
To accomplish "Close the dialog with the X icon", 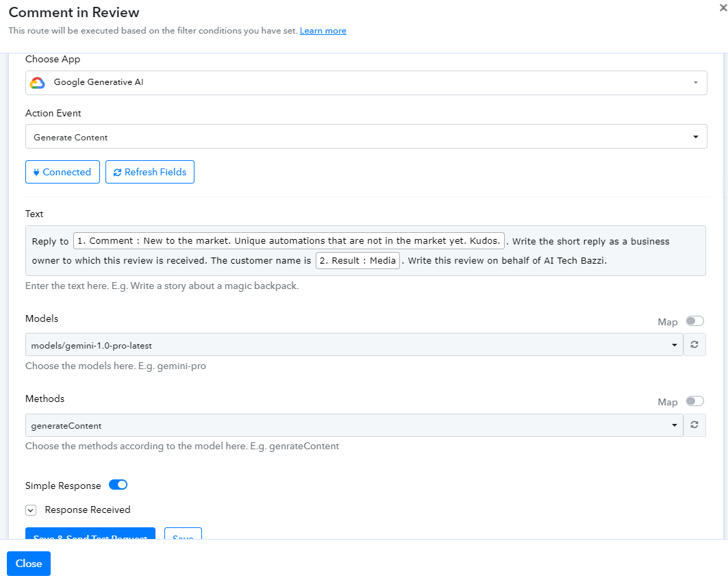I will coord(723,8).
